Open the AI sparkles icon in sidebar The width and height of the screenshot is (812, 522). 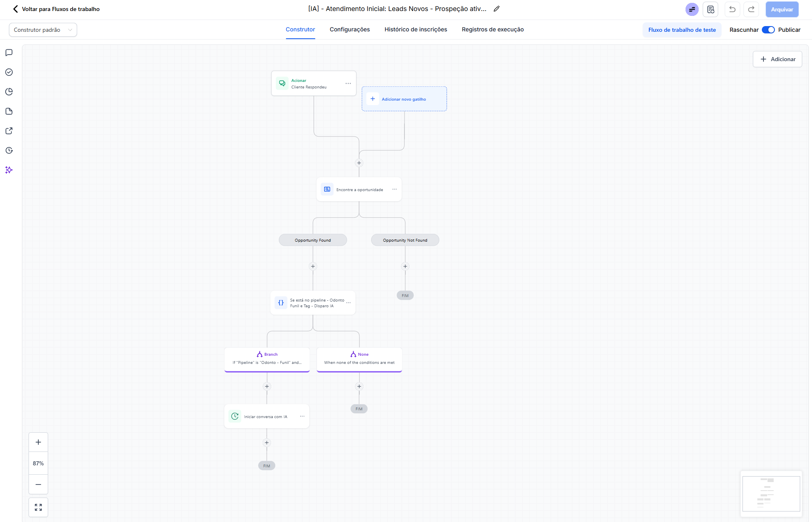pos(9,170)
